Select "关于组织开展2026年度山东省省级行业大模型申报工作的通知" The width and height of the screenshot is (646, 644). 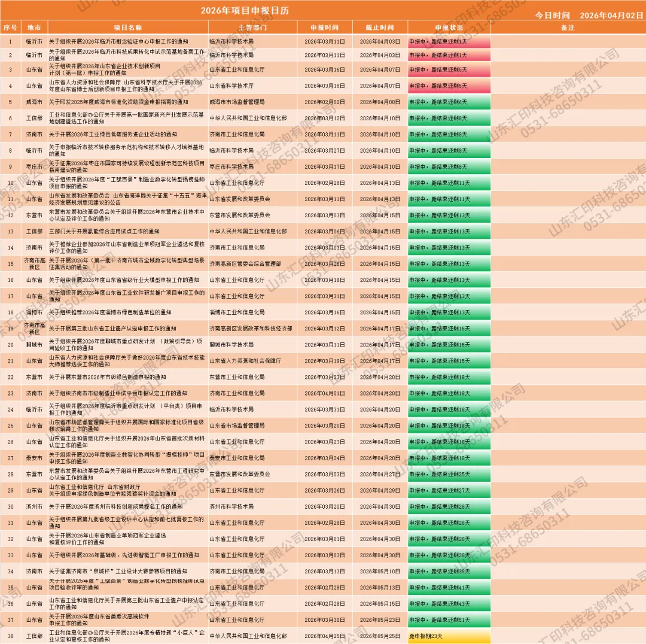[x=124, y=280]
